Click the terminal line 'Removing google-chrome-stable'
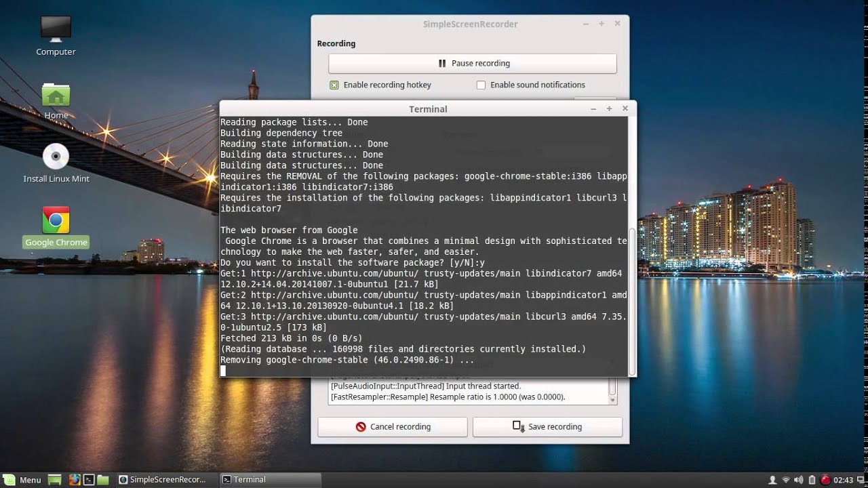Image resolution: width=868 pixels, height=488 pixels. pyautogui.click(x=347, y=360)
